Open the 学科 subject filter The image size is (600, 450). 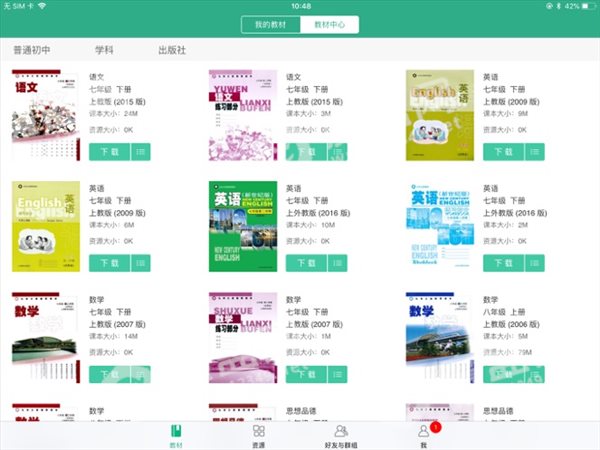[104, 50]
